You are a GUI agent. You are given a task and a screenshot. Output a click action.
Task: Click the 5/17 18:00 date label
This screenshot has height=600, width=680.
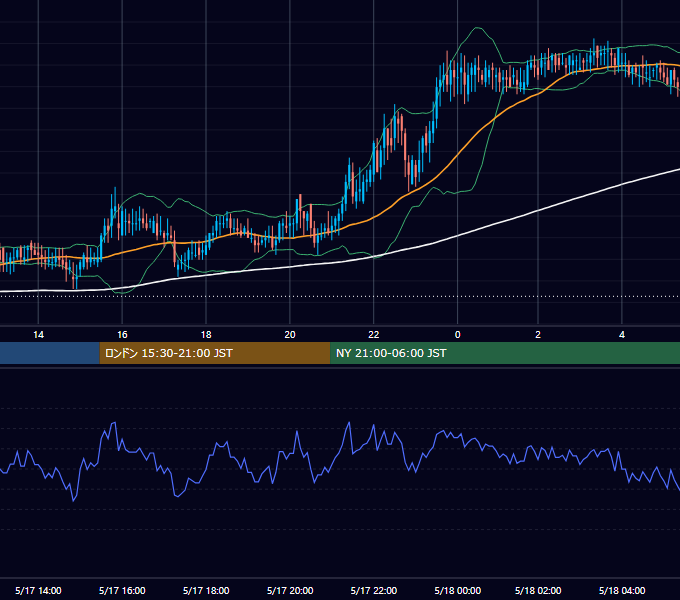click(206, 590)
